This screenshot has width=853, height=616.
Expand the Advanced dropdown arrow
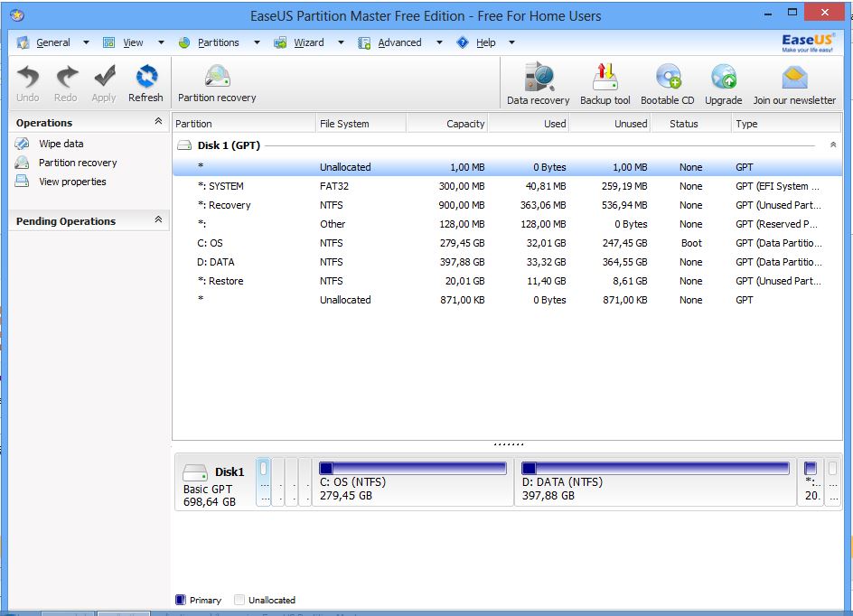pyautogui.click(x=439, y=42)
